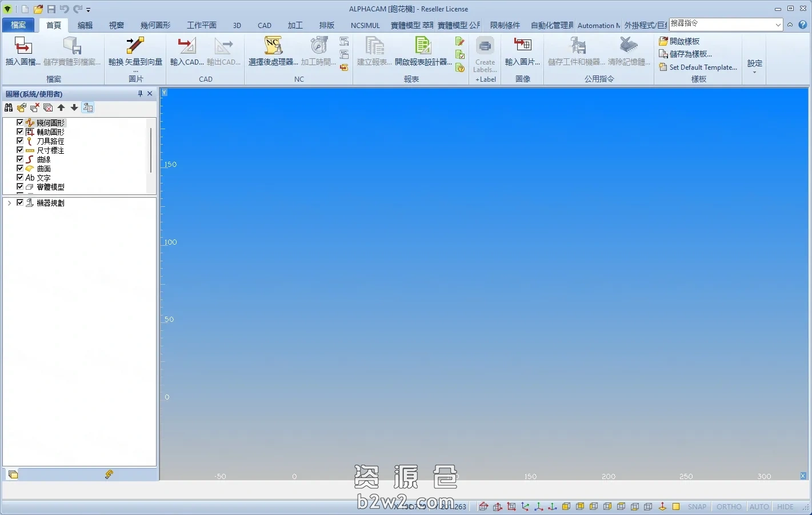Viewport: 812px width, 515px height.
Task: Click the 輸換矢量到向量 convert vector icon
Action: 135,47
